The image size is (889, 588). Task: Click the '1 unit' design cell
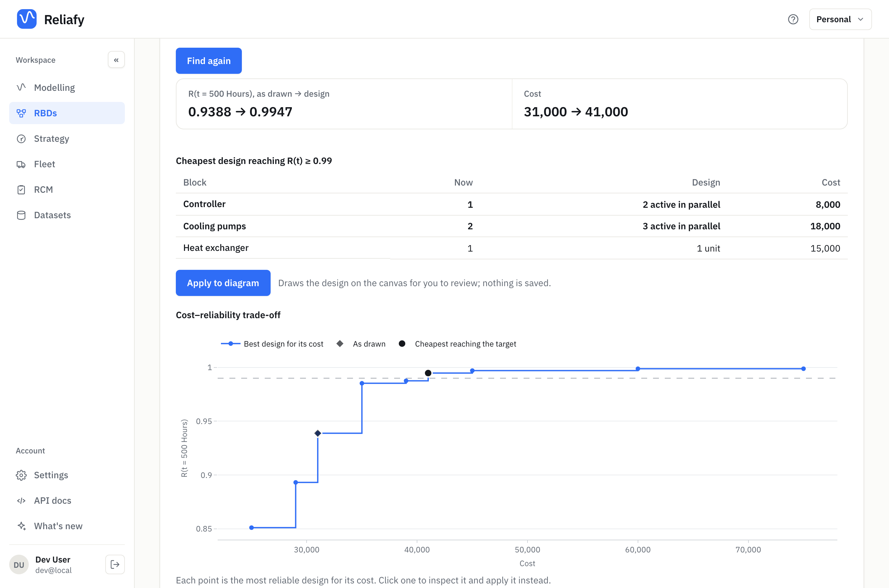[x=708, y=248]
